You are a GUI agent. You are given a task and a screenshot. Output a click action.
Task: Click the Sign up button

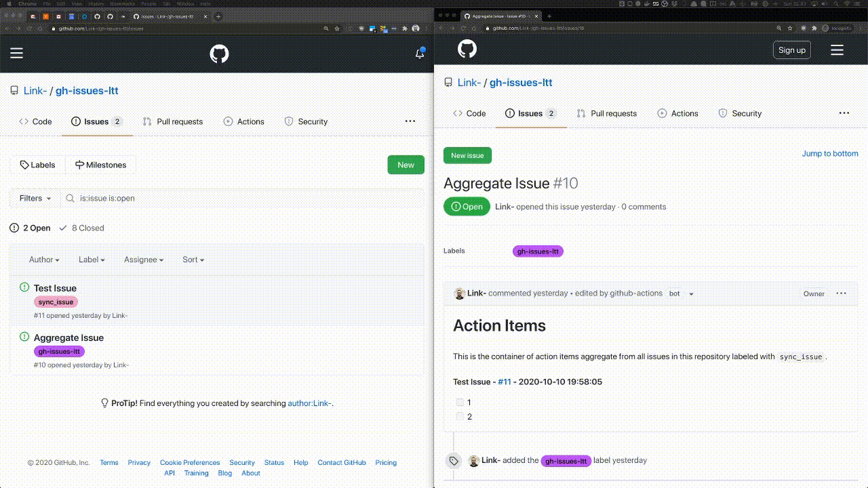(792, 50)
